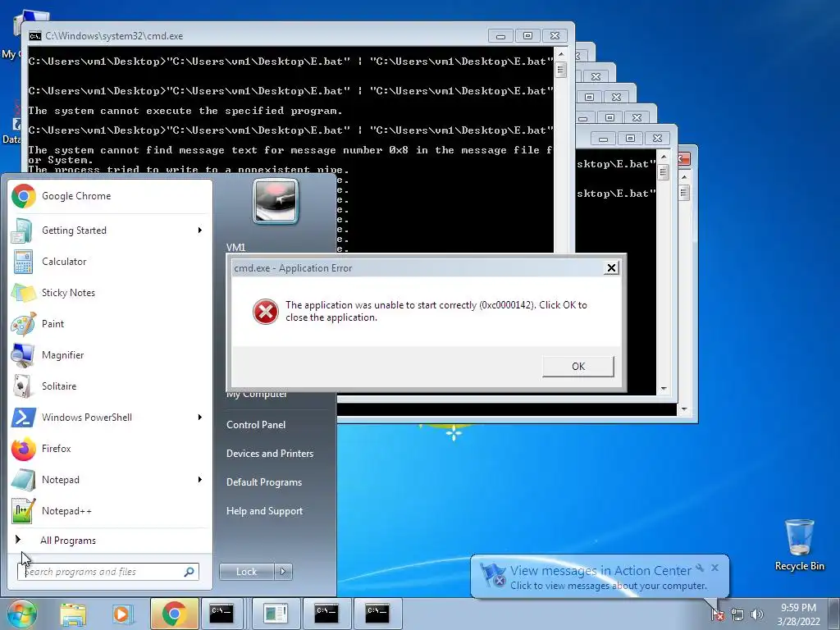Screen dimensions: 840x630
Task: Click View messages in Action Center balloon
Action: click(x=600, y=571)
